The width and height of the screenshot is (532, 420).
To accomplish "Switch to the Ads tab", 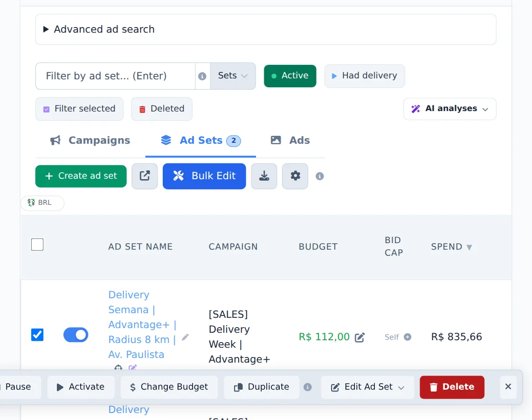I will coord(290,140).
